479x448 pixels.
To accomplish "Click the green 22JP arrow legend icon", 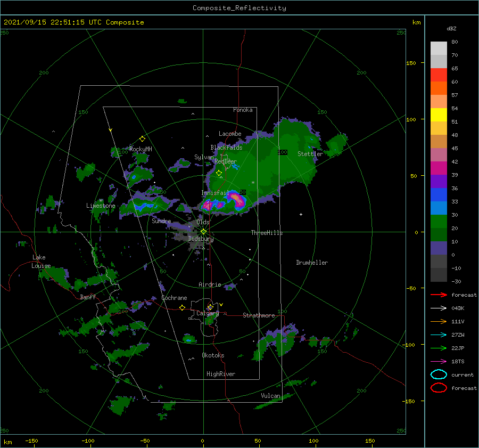I will 439,348.
